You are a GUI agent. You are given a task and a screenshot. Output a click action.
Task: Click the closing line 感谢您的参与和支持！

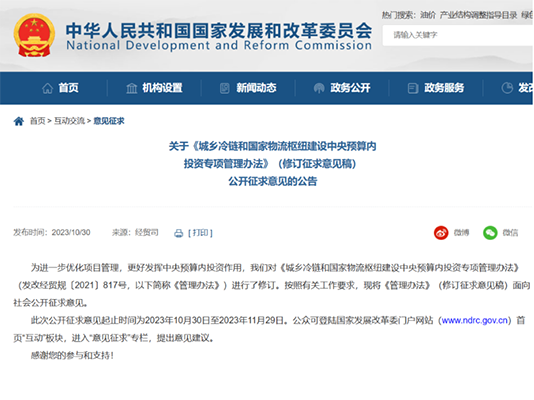pyautogui.click(x=72, y=355)
